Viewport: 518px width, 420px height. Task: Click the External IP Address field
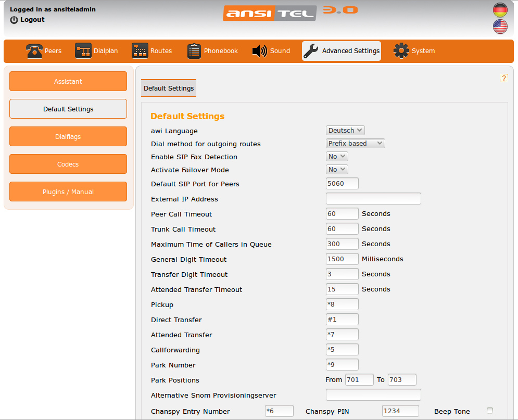(x=373, y=199)
